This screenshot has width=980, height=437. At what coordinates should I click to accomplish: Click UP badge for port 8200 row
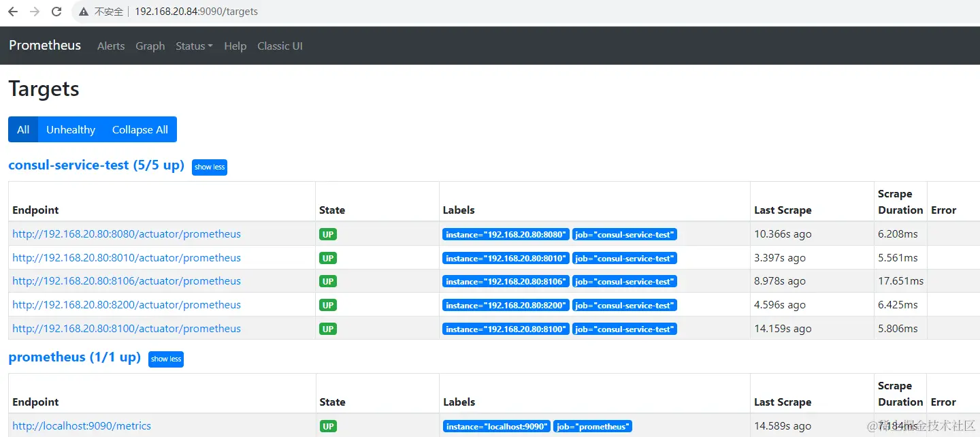(x=328, y=305)
